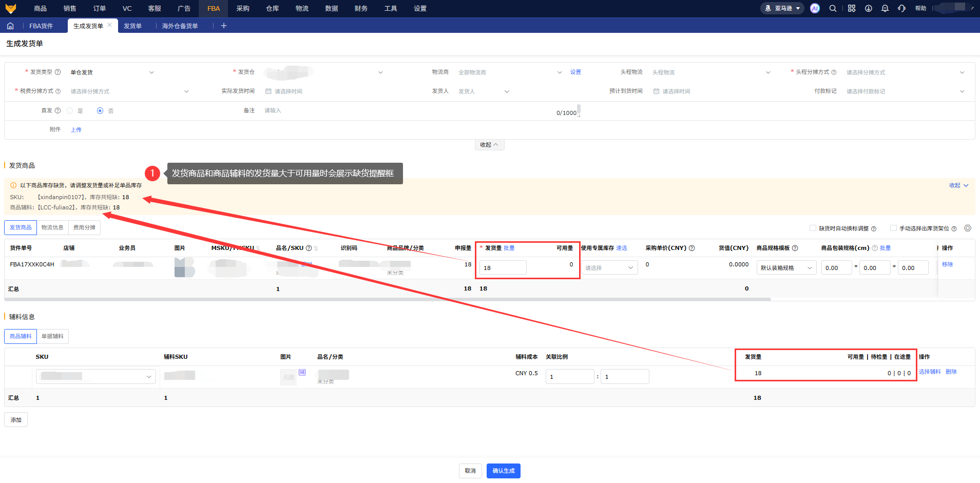Close the 生成发货单 tab
This screenshot has height=483, width=980.
[x=110, y=25]
